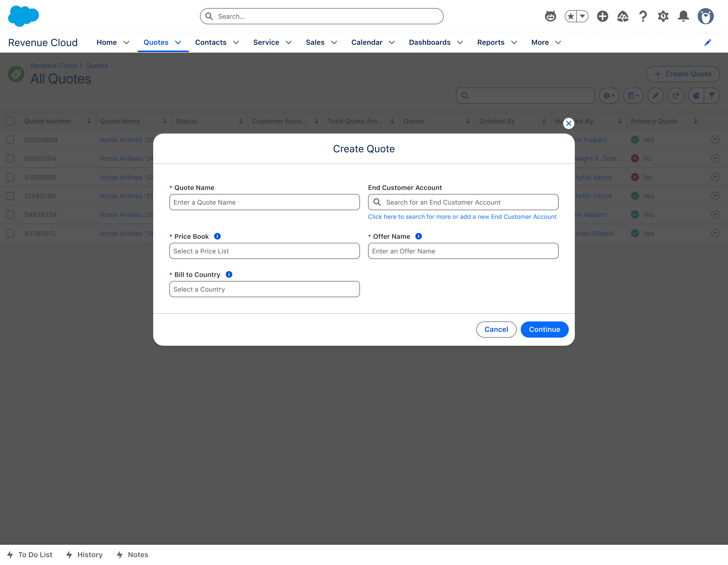Expand the favorites list dropdown arrow
This screenshot has height=565, width=728.
582,16
